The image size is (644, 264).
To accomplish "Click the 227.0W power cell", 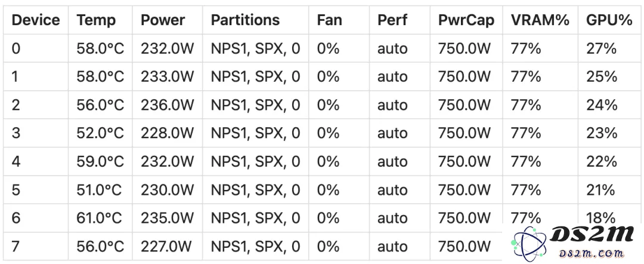I will [167, 246].
